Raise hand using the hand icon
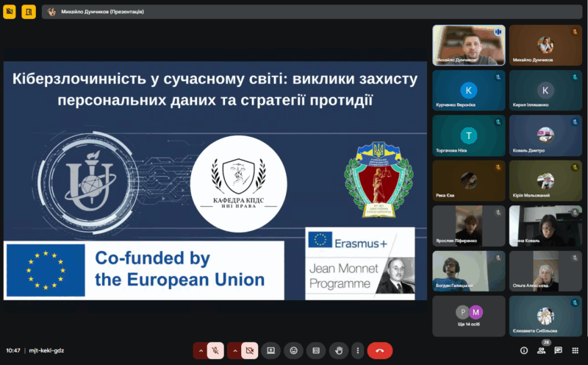 338,351
